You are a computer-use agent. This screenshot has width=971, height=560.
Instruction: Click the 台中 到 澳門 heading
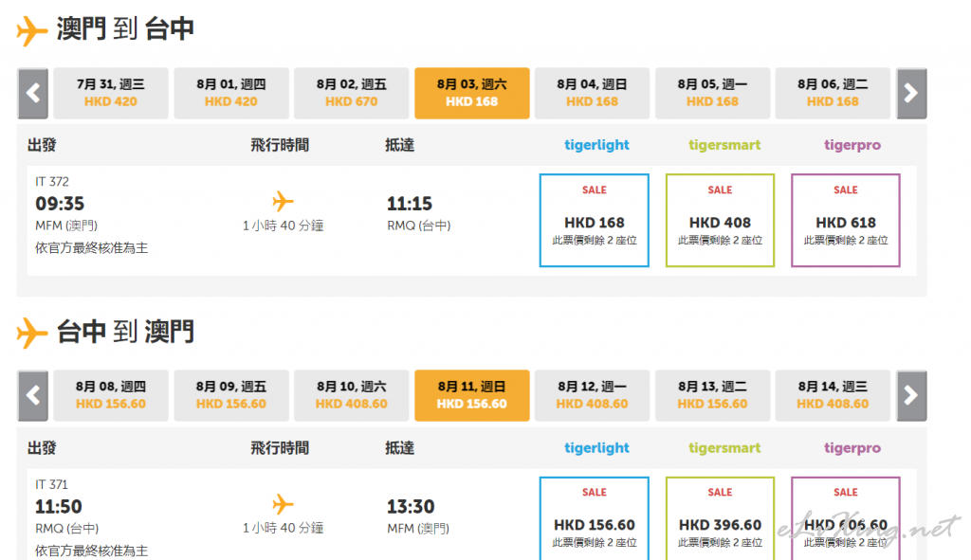125,332
